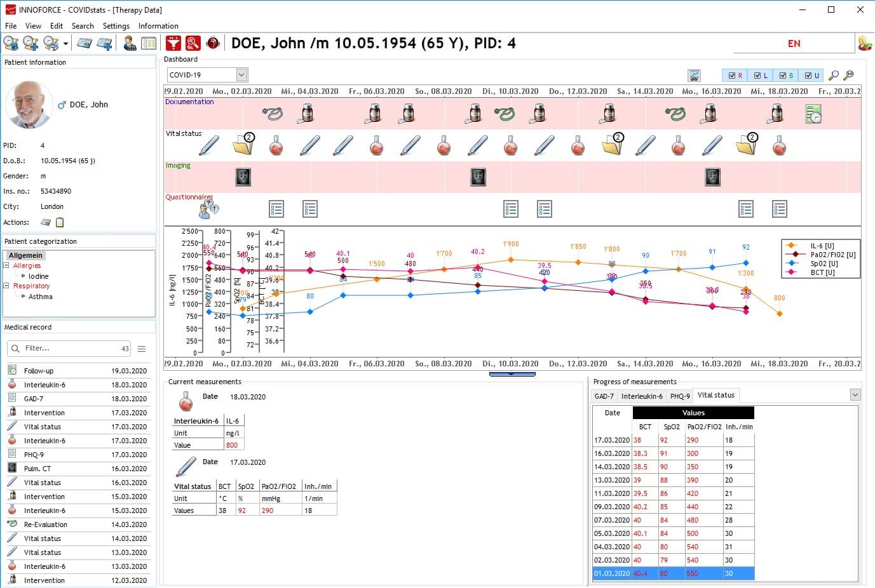This screenshot has width=875, height=588.
Task: Click the red magnifier search icon
Action: point(193,43)
